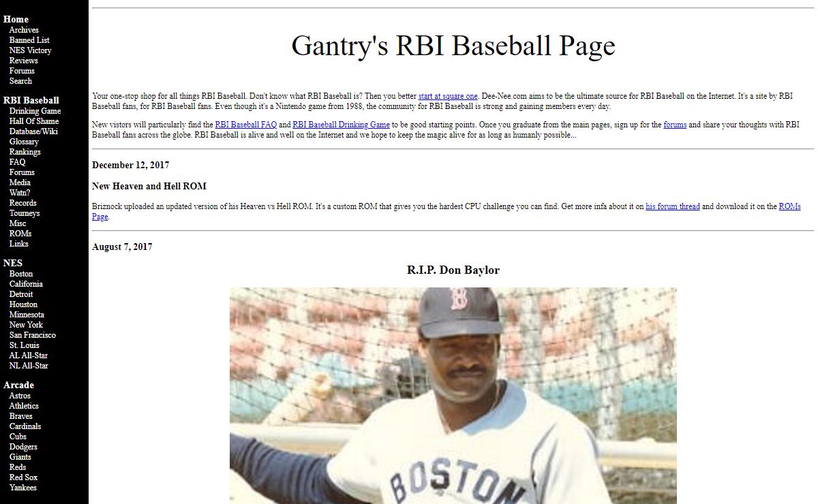Open the Cubs arcade team
The width and height of the screenshot is (818, 504).
click(x=18, y=437)
